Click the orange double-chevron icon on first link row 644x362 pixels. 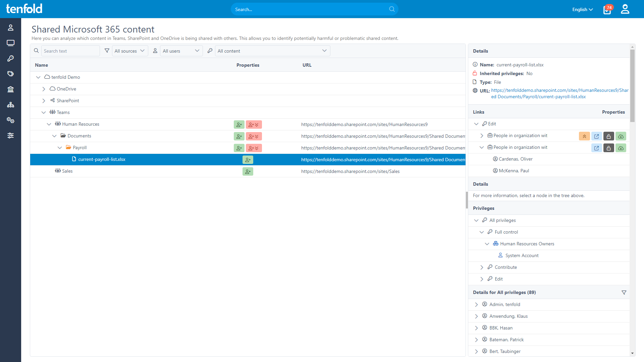[x=585, y=136]
